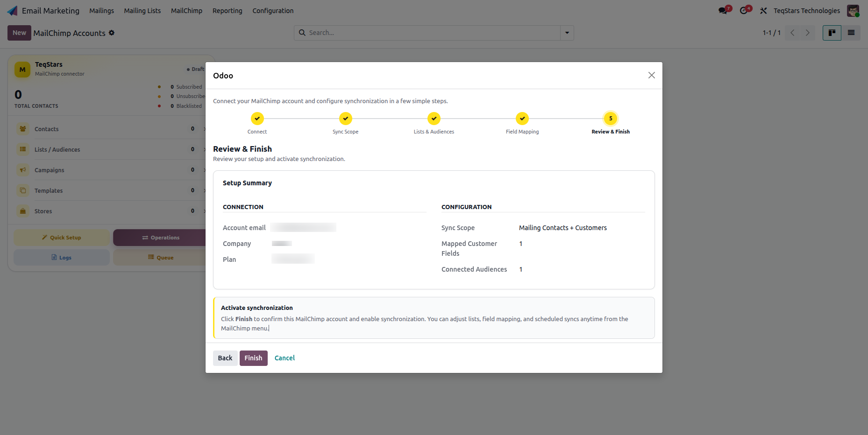Image resolution: width=868 pixels, height=435 pixels.
Task: Click the Contacts row label
Action: [x=47, y=129]
